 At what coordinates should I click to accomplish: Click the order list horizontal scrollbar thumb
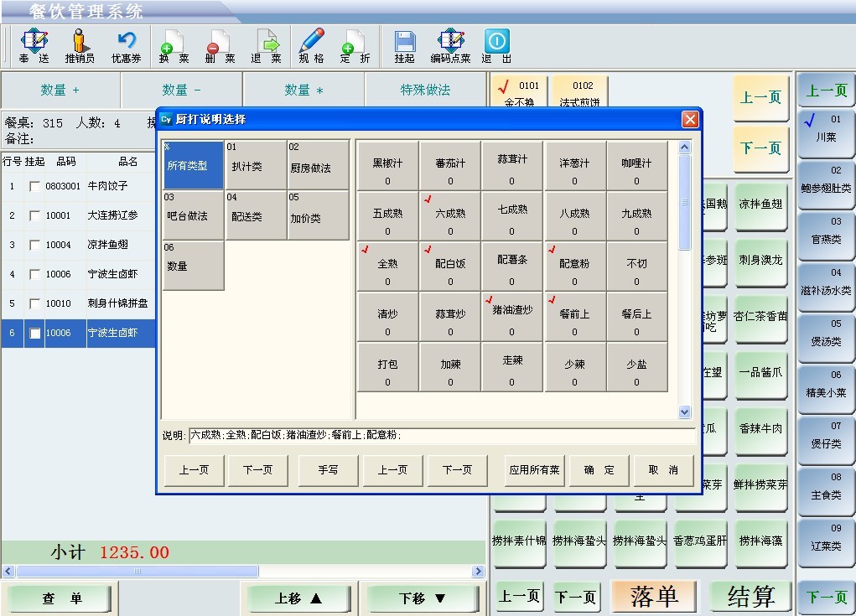pos(137,572)
